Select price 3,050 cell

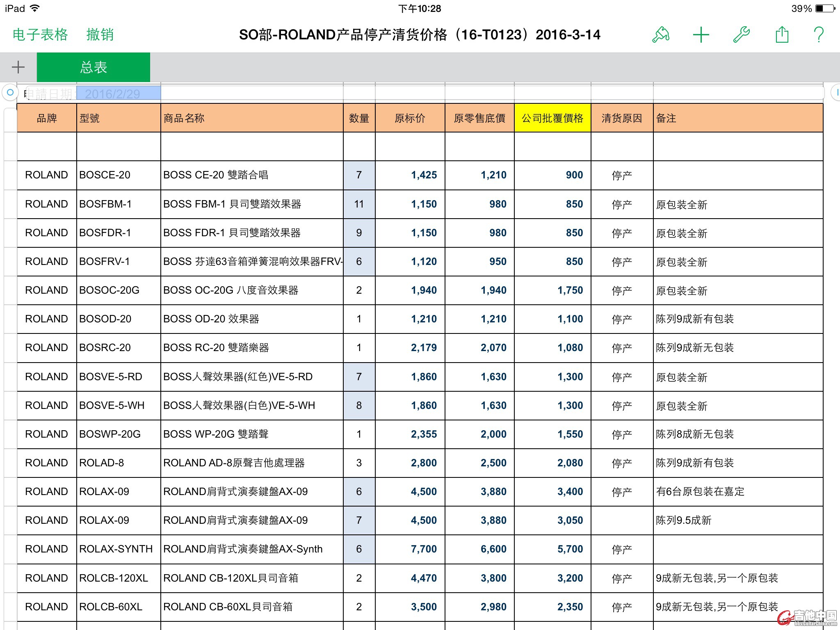[552, 520]
